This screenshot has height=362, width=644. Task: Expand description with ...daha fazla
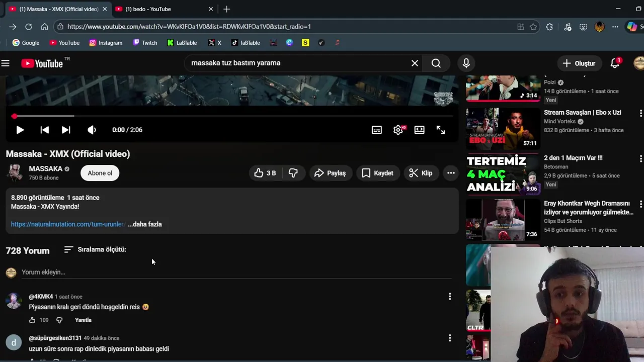(x=145, y=224)
